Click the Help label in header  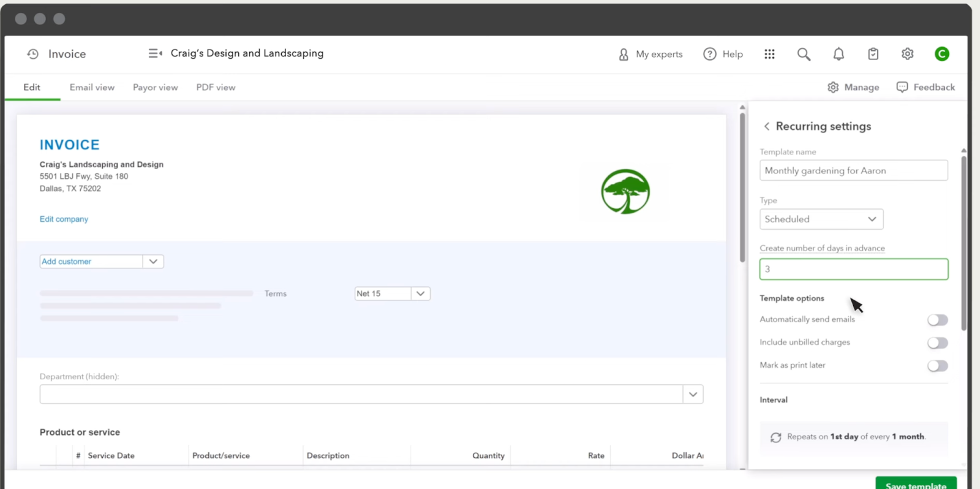(733, 54)
